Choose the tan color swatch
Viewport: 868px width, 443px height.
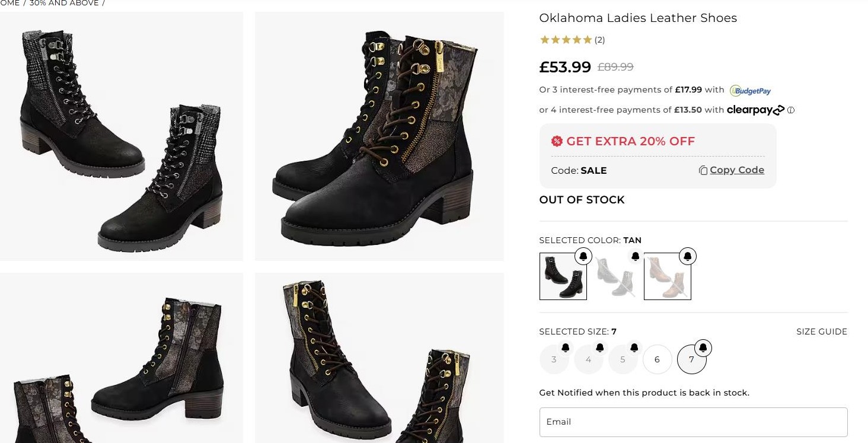pos(667,276)
